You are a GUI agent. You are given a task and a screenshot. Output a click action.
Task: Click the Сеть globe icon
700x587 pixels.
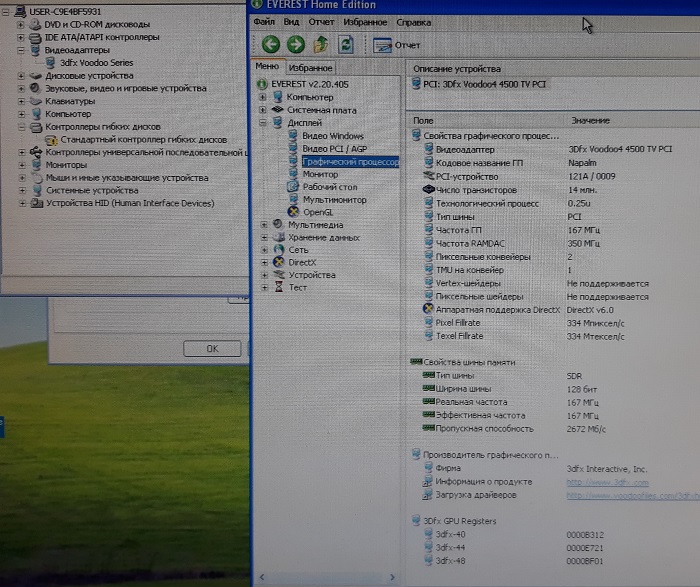coord(279,250)
